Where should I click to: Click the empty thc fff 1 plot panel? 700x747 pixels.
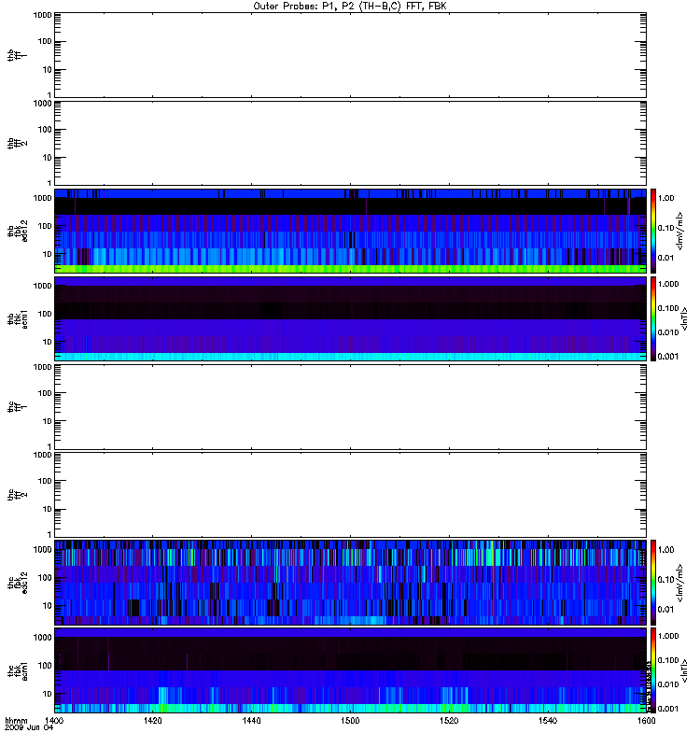click(x=350, y=407)
